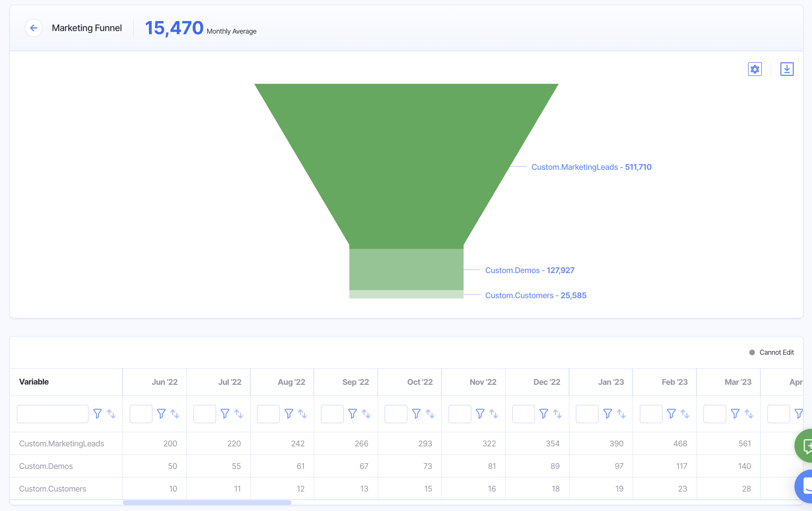Sort the Dec '22 column values

pos(557,413)
